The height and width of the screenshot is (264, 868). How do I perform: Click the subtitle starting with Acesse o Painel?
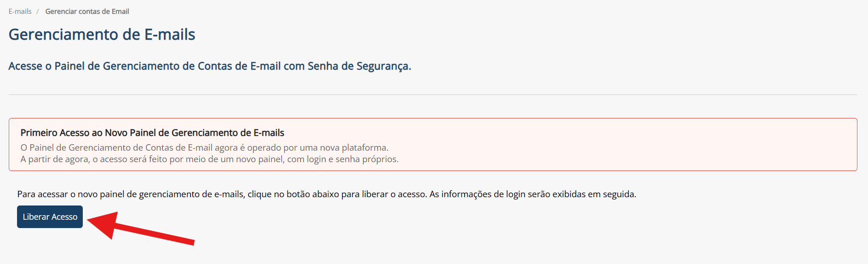click(209, 66)
